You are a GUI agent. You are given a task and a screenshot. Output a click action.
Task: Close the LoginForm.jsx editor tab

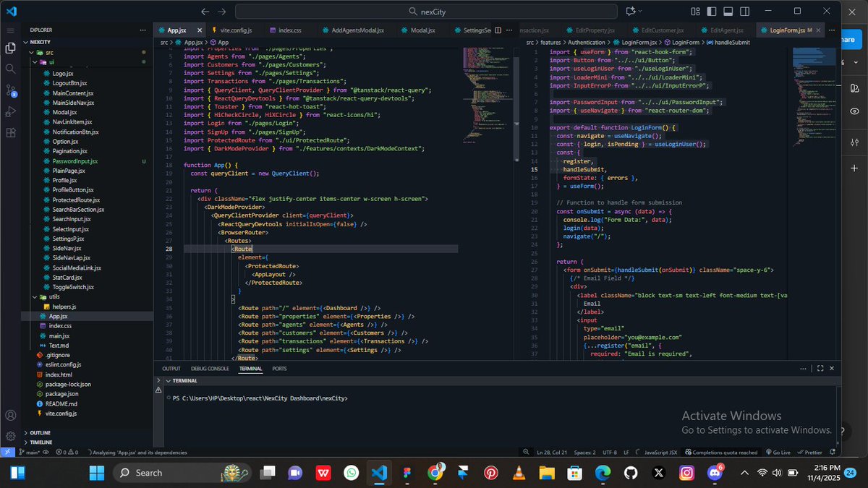pyautogui.click(x=820, y=30)
